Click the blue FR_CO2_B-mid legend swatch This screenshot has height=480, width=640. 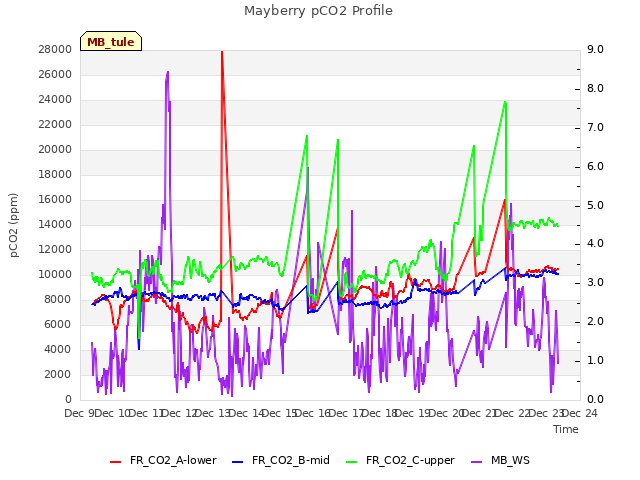[x=237, y=462]
